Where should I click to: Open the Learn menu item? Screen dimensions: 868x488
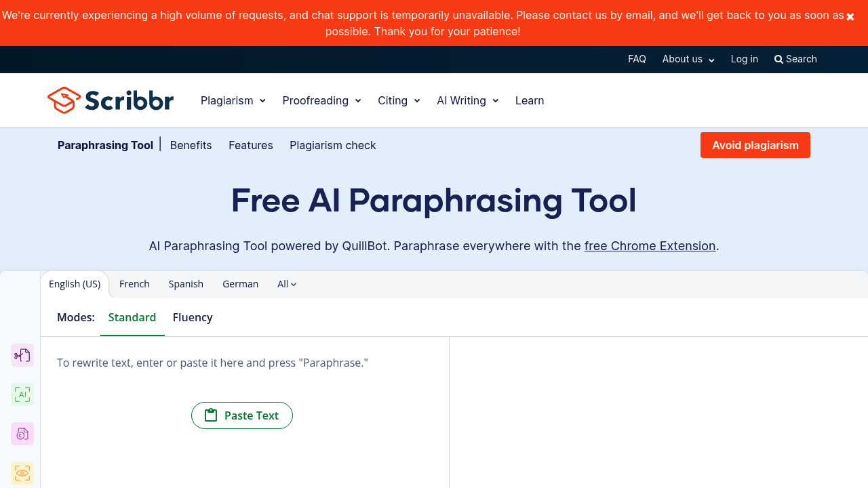tap(530, 100)
